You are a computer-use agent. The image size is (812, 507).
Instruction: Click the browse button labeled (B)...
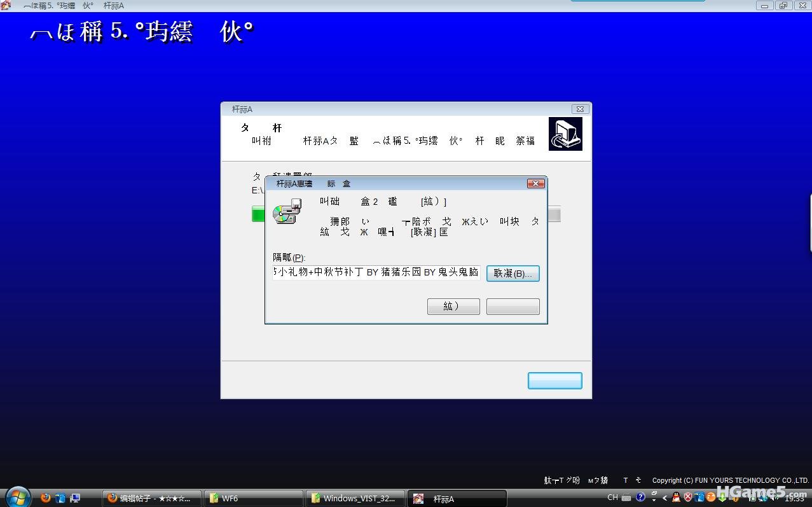[513, 273]
